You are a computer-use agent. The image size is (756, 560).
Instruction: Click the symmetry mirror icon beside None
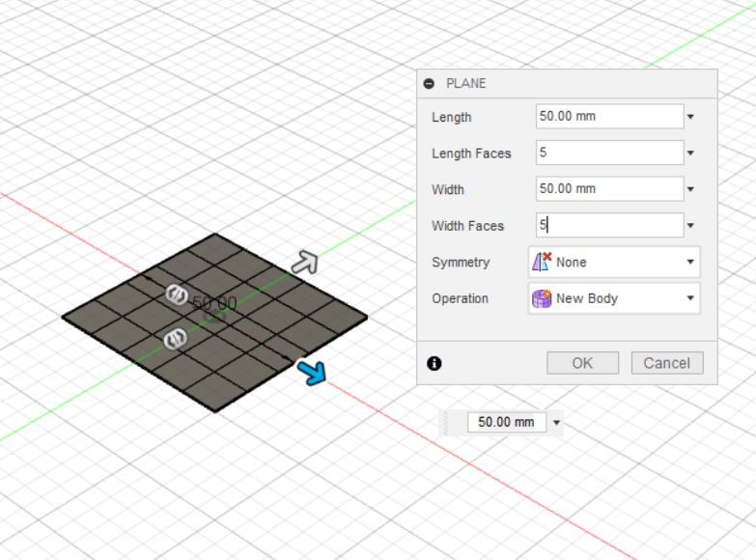(542, 262)
